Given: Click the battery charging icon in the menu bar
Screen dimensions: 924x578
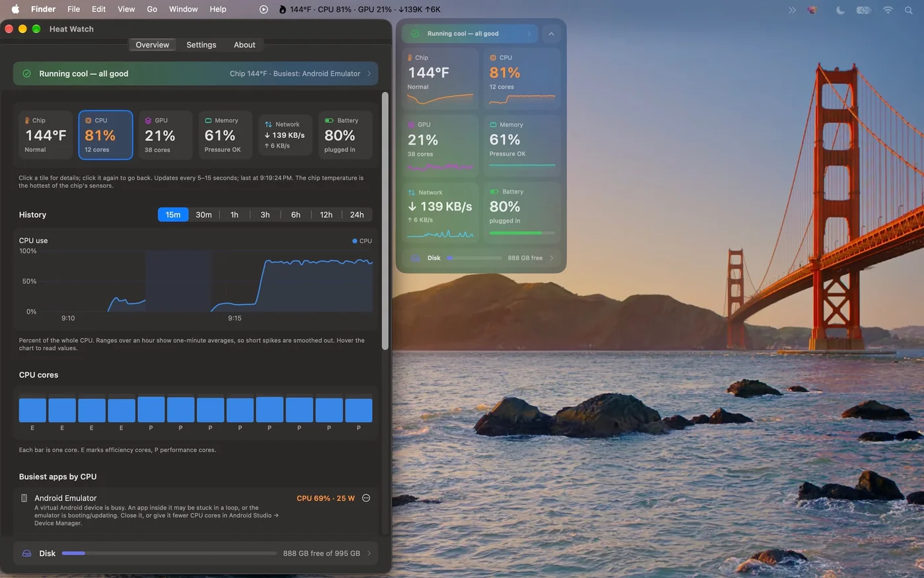Looking at the screenshot, I should click(864, 10).
